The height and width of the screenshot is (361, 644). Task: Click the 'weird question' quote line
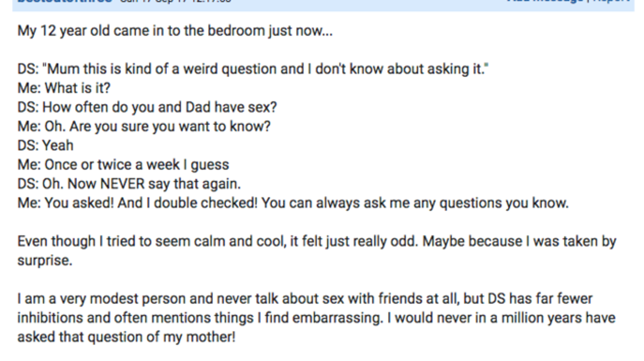click(x=253, y=69)
